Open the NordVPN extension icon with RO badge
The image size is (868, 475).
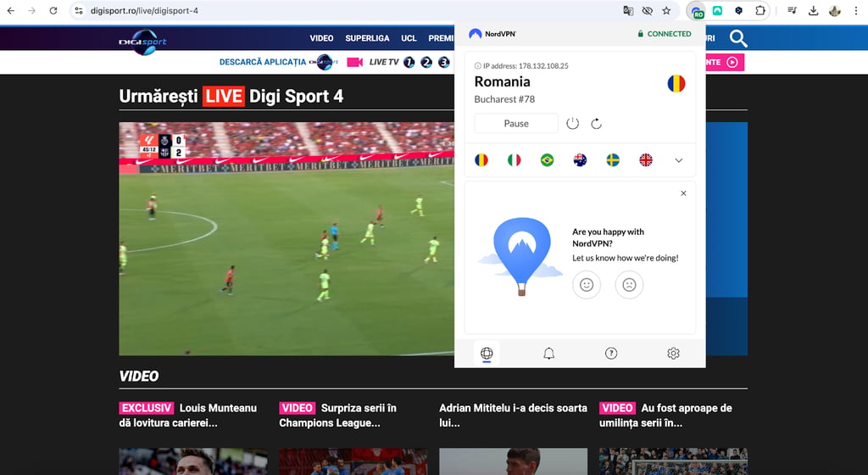pyautogui.click(x=697, y=11)
